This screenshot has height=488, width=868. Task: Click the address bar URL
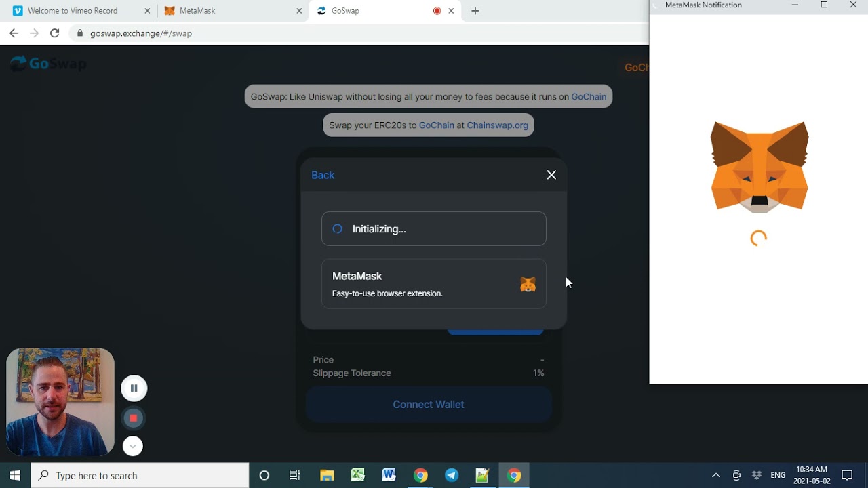141,33
